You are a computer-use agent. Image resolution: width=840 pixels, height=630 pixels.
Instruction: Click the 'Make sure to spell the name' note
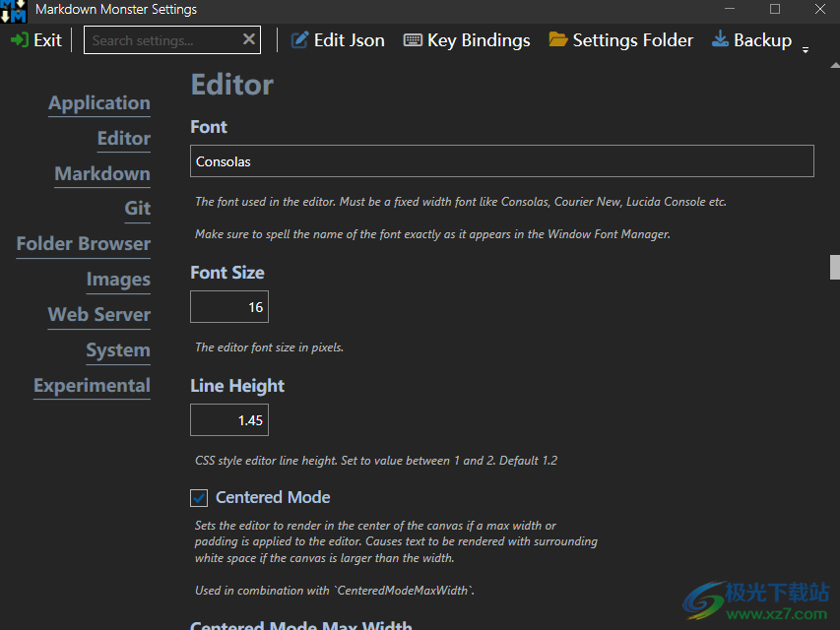433,234
